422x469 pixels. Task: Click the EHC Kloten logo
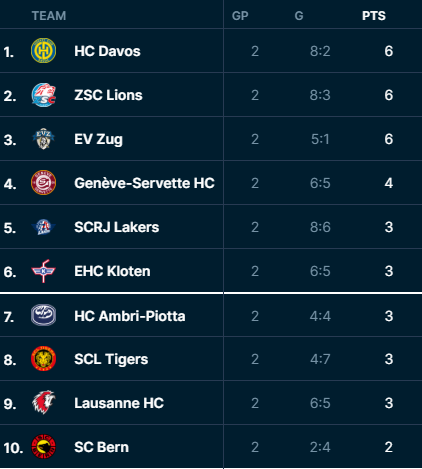[43, 271]
